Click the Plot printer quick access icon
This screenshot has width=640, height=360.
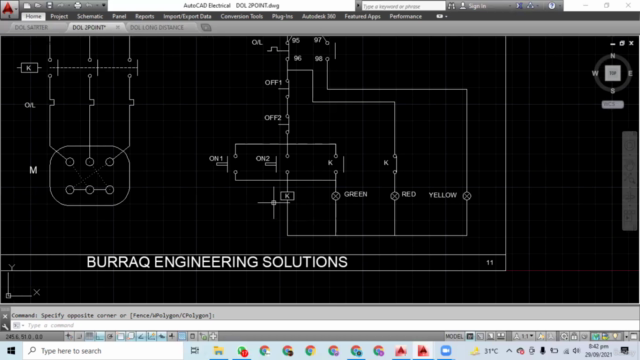coord(78,6)
